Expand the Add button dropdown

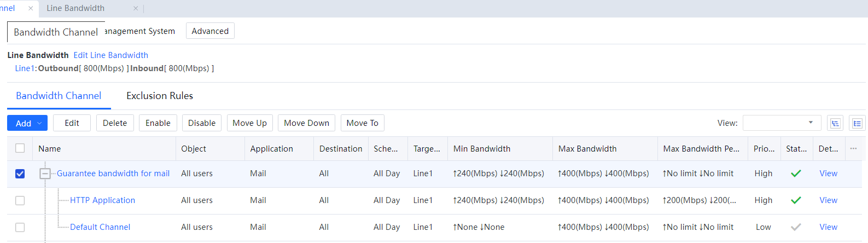click(39, 123)
